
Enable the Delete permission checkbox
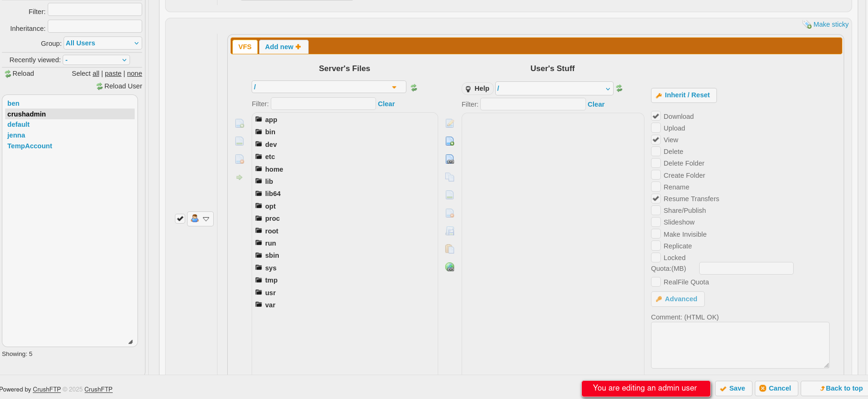tap(656, 151)
